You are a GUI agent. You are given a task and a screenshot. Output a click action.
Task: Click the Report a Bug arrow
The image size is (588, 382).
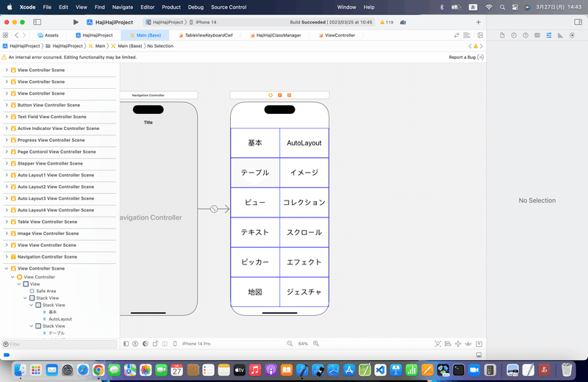click(x=481, y=57)
